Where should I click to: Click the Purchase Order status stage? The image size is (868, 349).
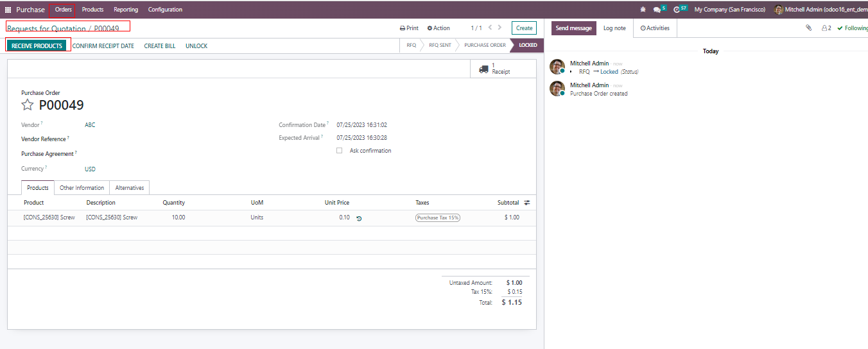(485, 46)
